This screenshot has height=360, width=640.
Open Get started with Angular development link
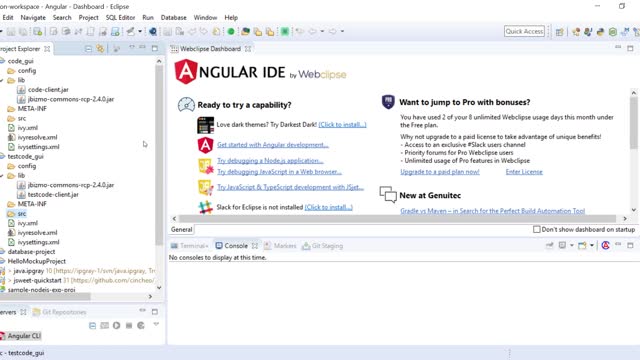click(273, 145)
